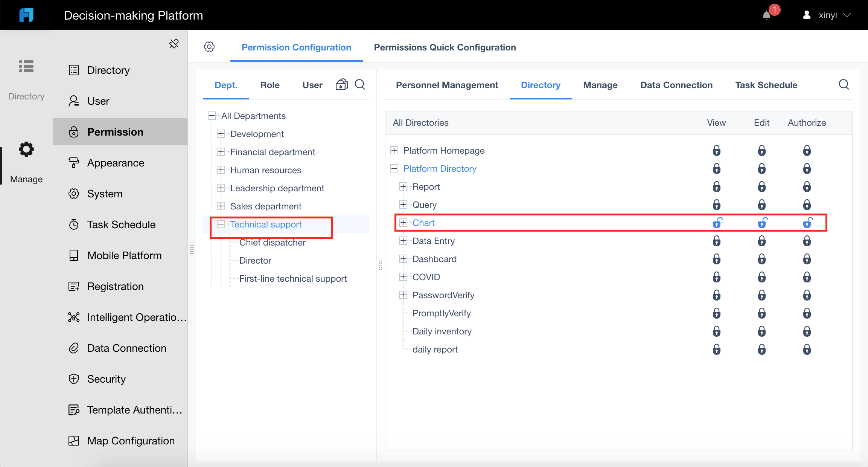This screenshot has height=467, width=868.
Task: Toggle View lock for Platform Homepage
Action: [717, 151]
